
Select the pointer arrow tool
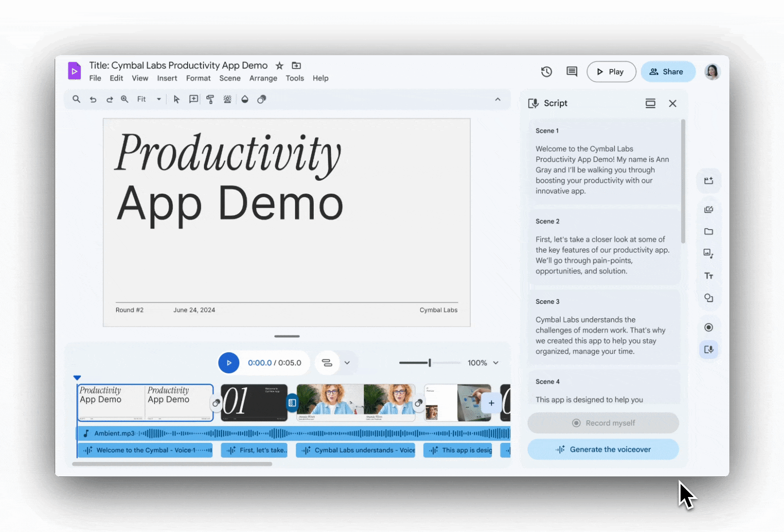tap(176, 100)
